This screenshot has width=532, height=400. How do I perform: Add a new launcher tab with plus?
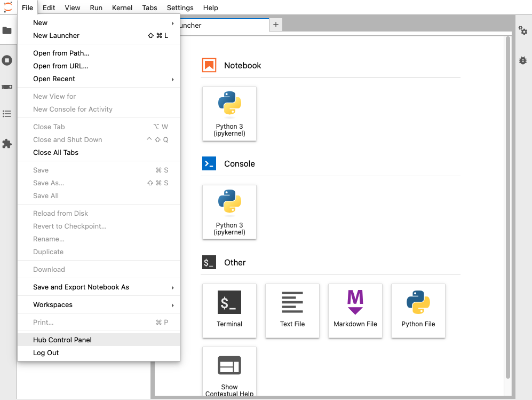tap(276, 25)
